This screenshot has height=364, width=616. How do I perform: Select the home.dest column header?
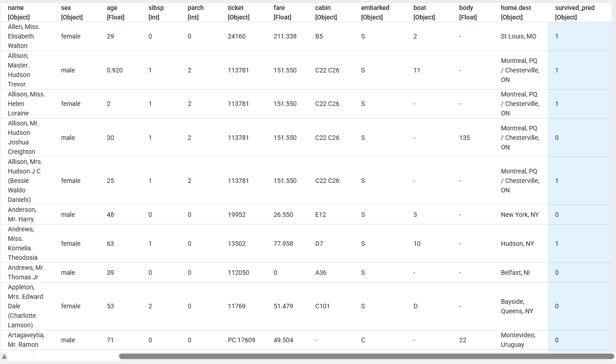click(x=516, y=13)
